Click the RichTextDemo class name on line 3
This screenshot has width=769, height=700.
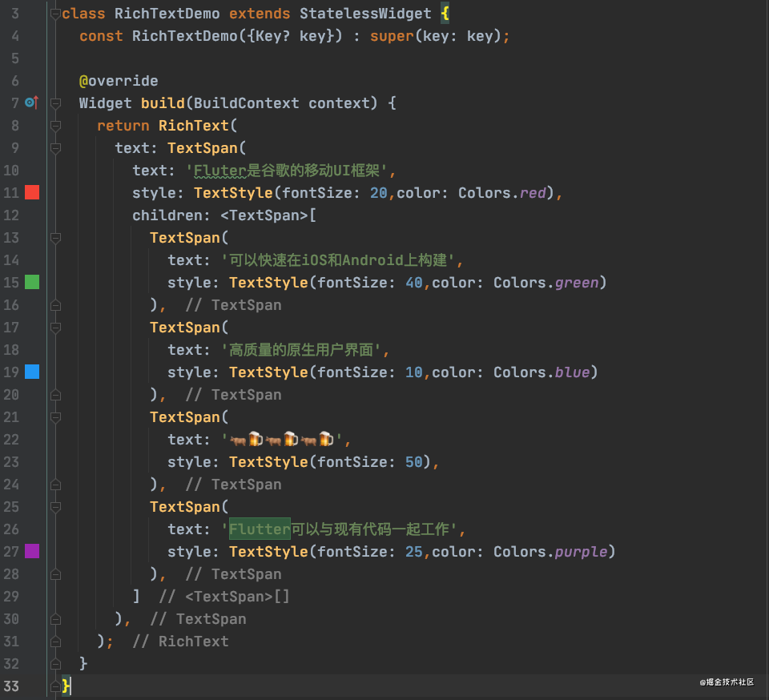(167, 14)
